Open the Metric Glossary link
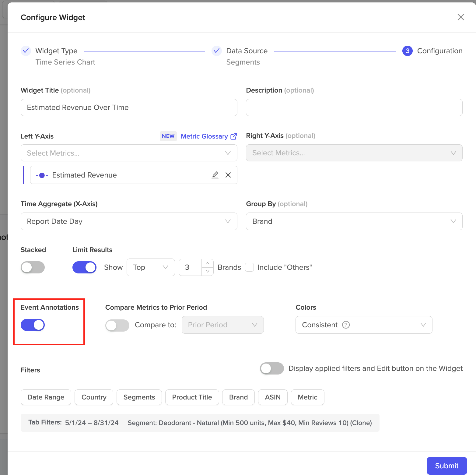 click(x=204, y=136)
